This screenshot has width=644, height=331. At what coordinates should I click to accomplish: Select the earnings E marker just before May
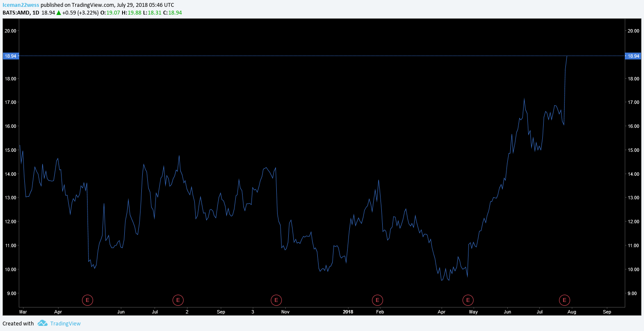pos(468,300)
